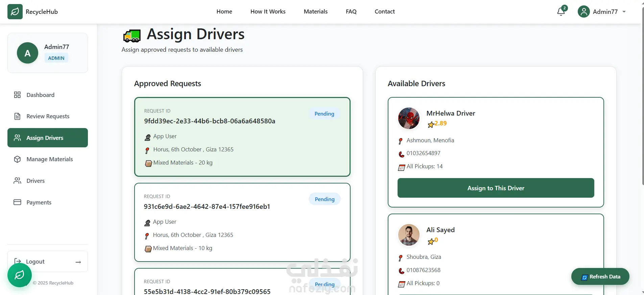Open the FAQ navigation link
This screenshot has height=295, width=644.
(x=351, y=11)
